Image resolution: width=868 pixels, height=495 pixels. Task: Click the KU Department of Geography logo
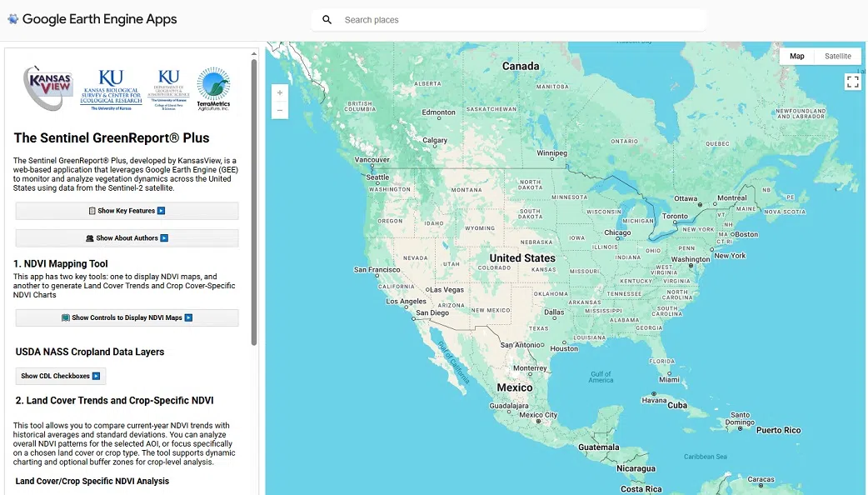[x=169, y=90]
